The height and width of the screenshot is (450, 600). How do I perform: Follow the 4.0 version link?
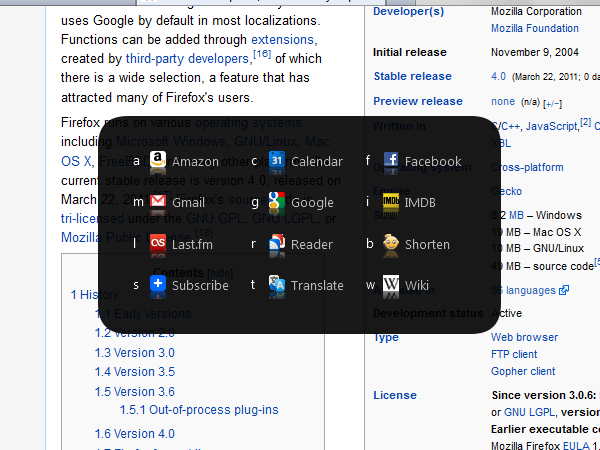[499, 76]
